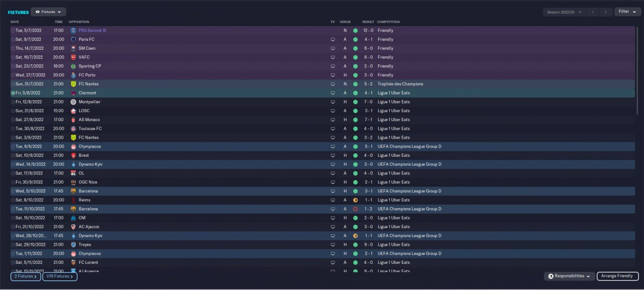Click the half-orange draw indicator for Reims

(355, 200)
